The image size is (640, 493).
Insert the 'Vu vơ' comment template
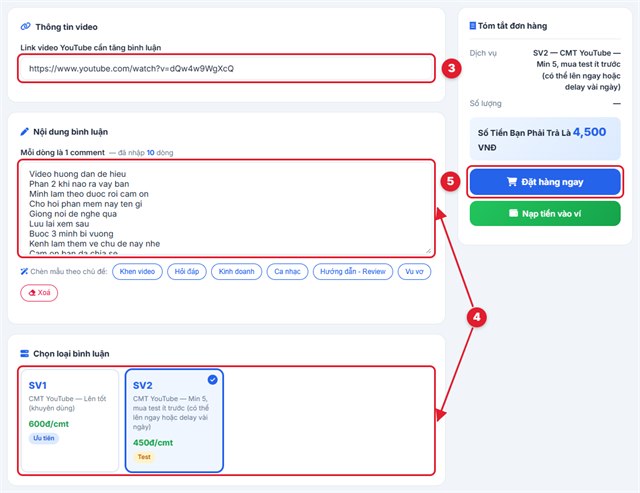(x=414, y=271)
